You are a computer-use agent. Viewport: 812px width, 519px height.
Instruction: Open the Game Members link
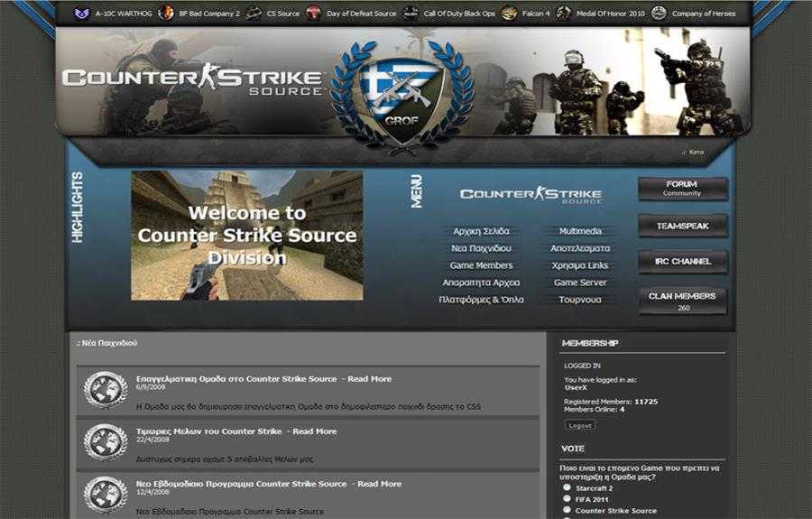(x=481, y=265)
